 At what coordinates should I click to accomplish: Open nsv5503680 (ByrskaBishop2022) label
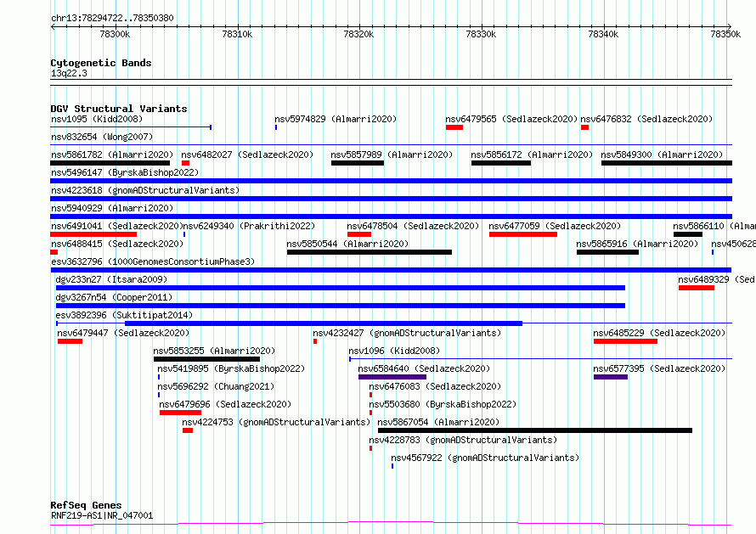pos(443,404)
